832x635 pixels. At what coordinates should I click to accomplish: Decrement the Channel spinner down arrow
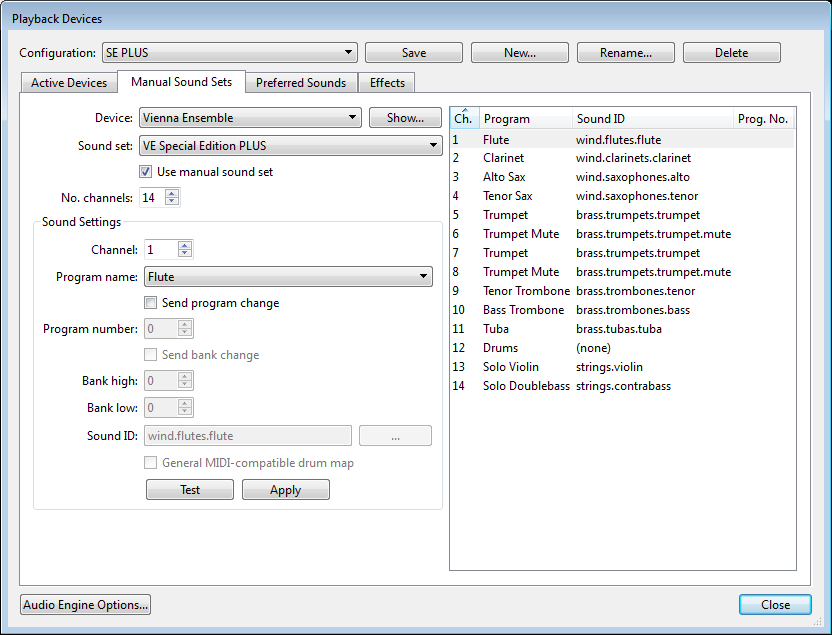[x=185, y=254]
